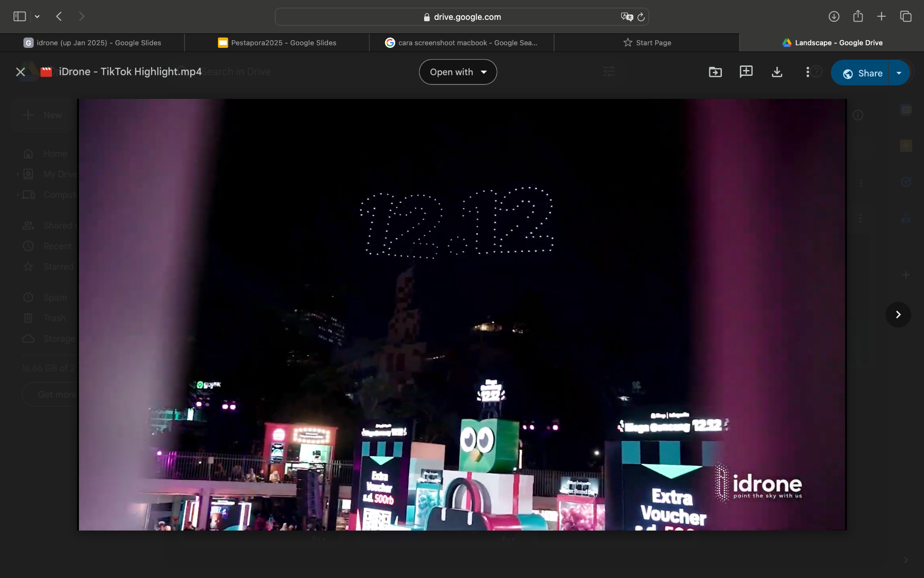Go to the next file preview
This screenshot has width=924, height=578.
(x=898, y=315)
